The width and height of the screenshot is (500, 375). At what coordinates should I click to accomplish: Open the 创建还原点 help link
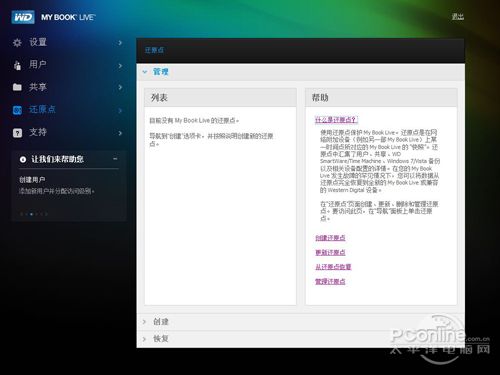click(330, 238)
